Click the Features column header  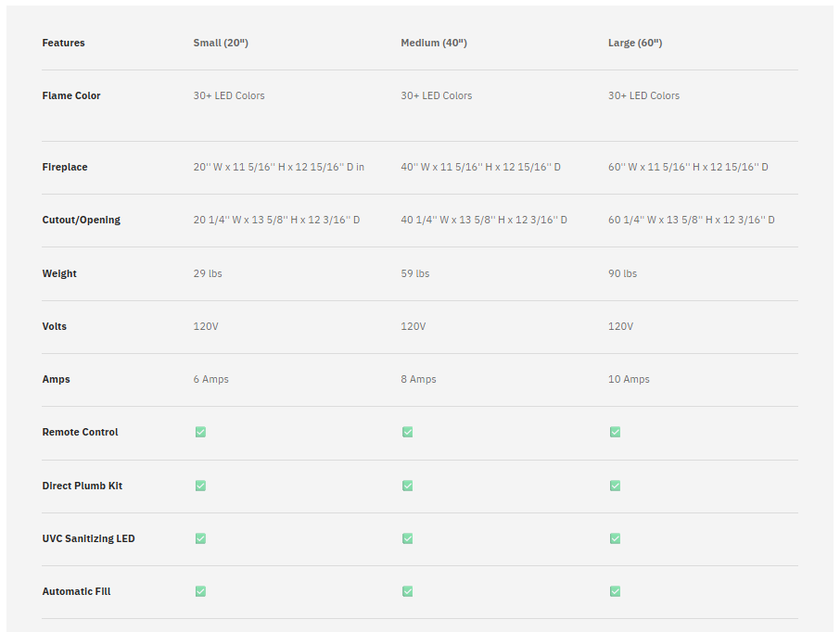pyautogui.click(x=63, y=43)
